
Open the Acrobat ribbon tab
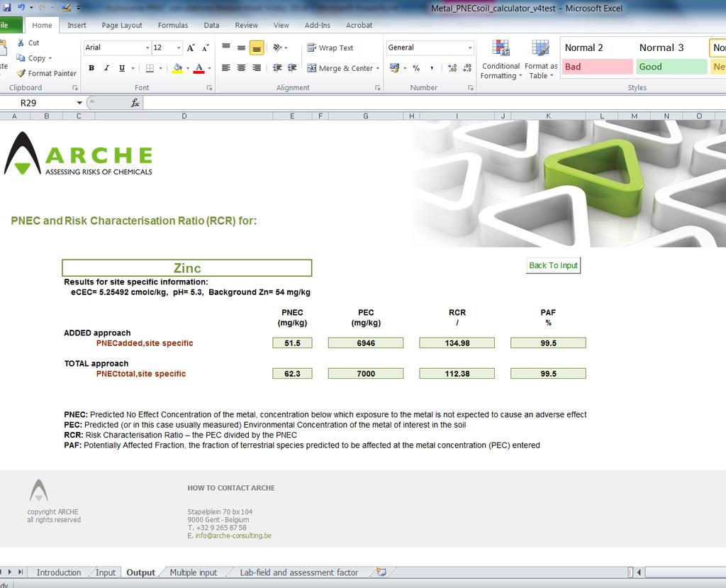point(359,25)
